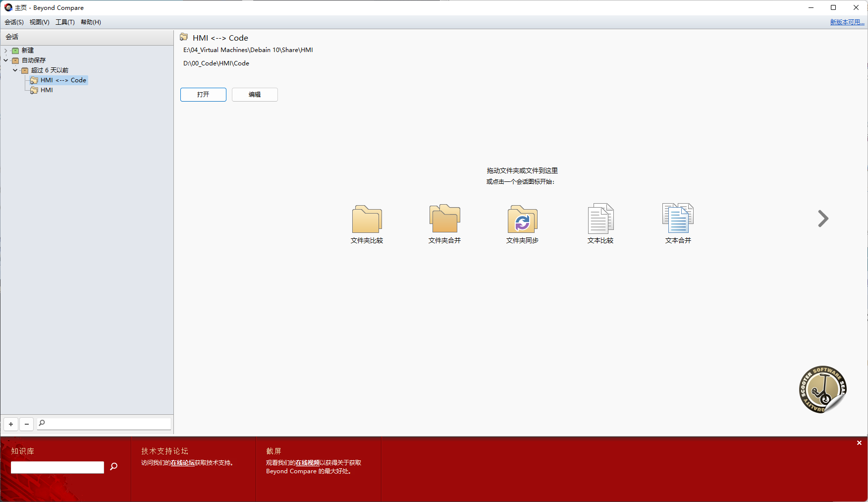This screenshot has height=502, width=868.
Task: Launch the 文件夹同步 folder sync icon
Action: click(522, 219)
